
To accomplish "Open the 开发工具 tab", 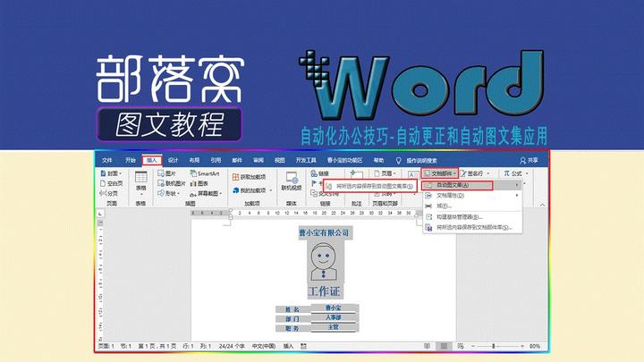I will click(306, 160).
